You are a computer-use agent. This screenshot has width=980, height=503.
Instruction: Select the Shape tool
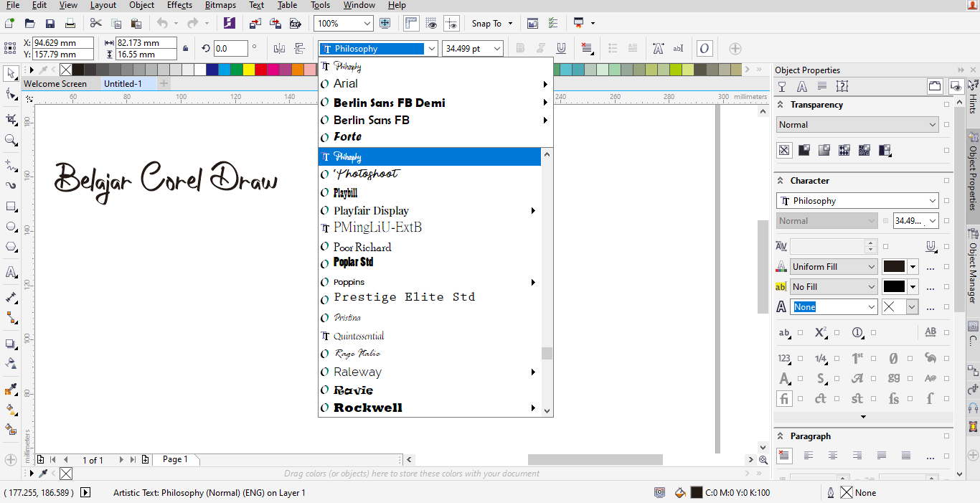11,92
